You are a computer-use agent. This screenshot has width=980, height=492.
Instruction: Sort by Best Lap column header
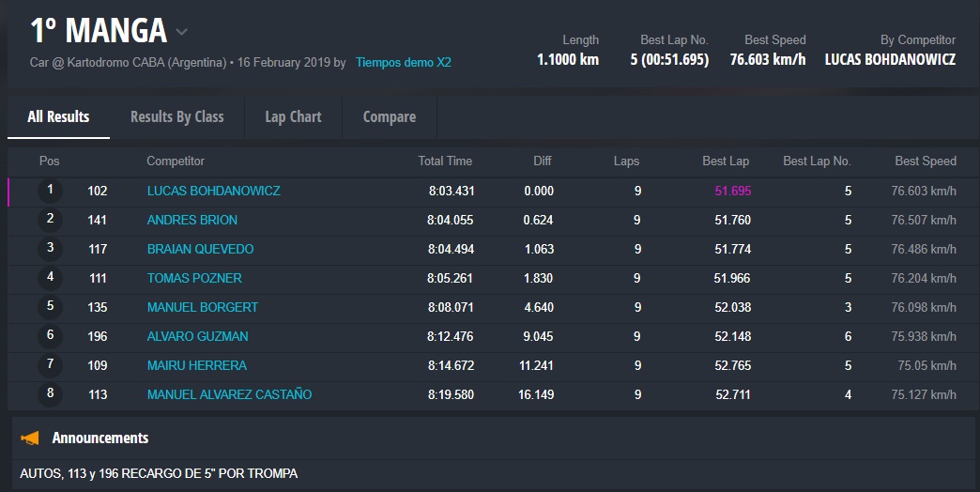pyautogui.click(x=726, y=161)
